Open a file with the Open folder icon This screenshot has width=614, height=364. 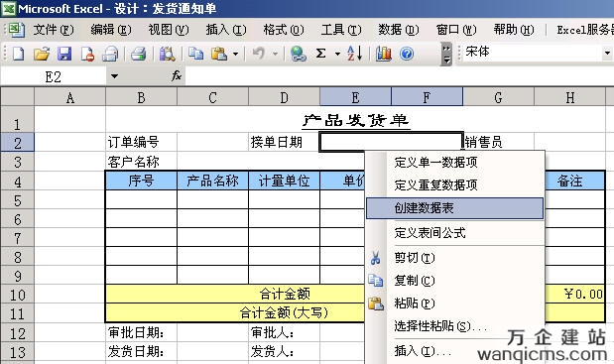tap(41, 54)
